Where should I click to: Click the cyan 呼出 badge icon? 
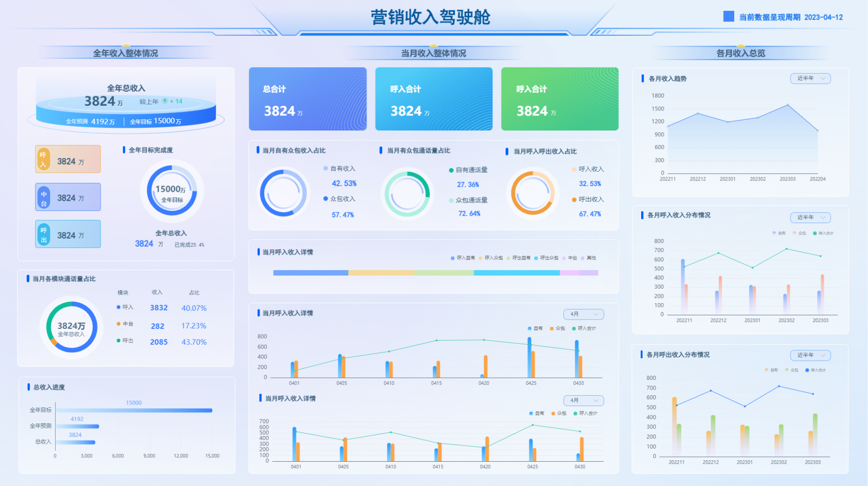pos(43,235)
